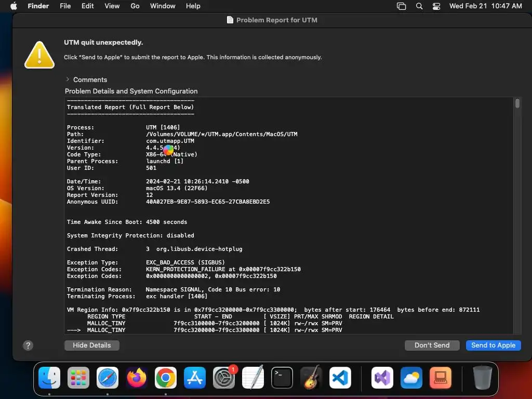Open the View menu
Screen dimensions: 532x399
click(x=112, y=6)
